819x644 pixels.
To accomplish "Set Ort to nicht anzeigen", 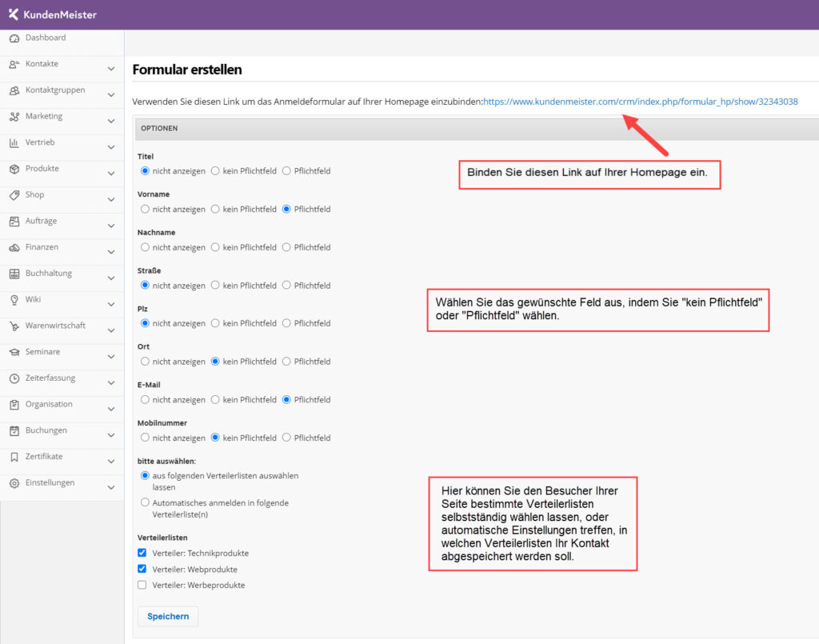I will point(145,362).
